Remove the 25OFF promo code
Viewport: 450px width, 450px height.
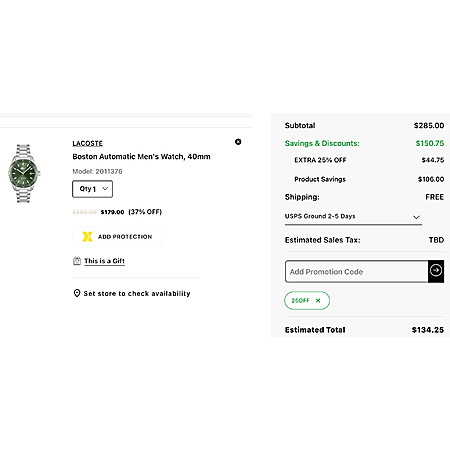(x=318, y=300)
